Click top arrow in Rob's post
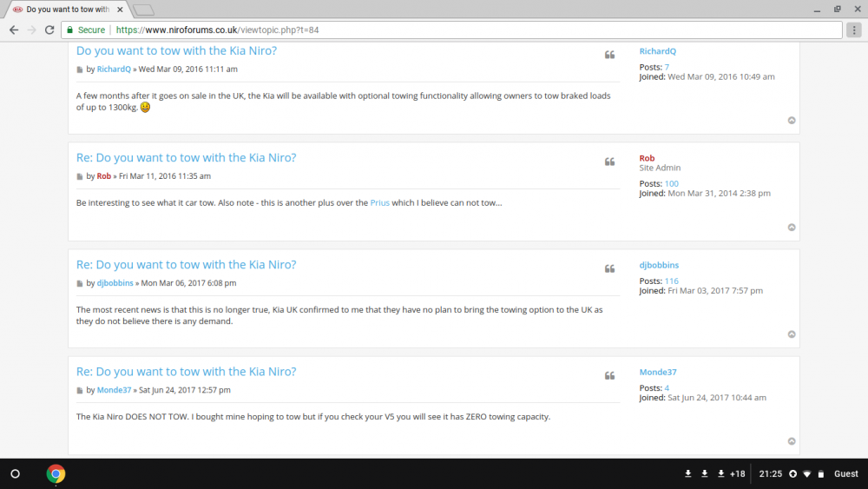 (792, 227)
